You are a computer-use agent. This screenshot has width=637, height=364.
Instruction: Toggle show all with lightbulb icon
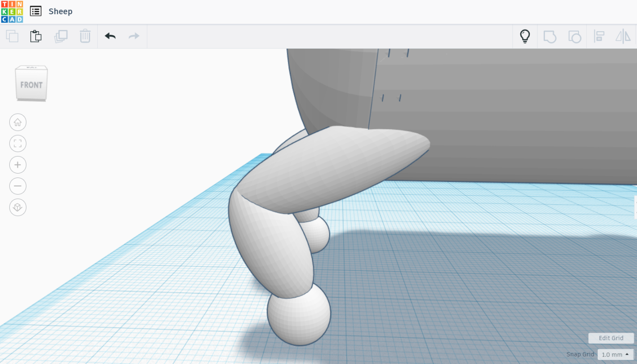(x=525, y=36)
